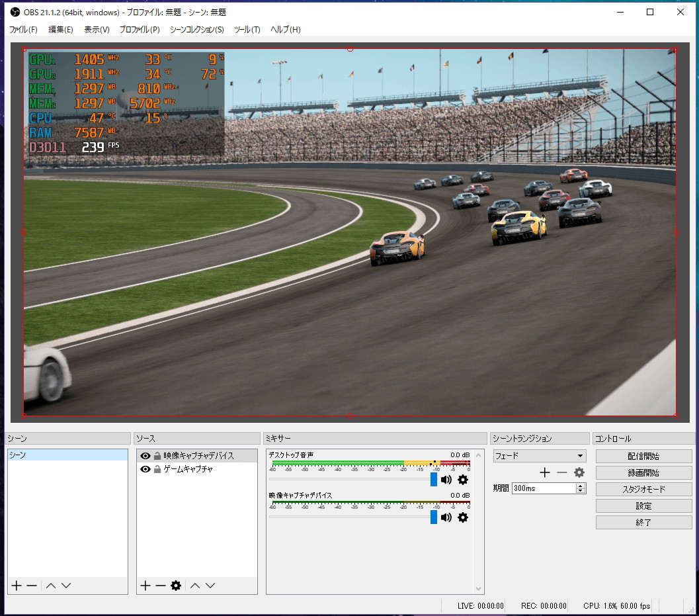This screenshot has width=699, height=616.
Task: Click CPU: 1.6%, 60.00 fps status
Action: (616, 605)
